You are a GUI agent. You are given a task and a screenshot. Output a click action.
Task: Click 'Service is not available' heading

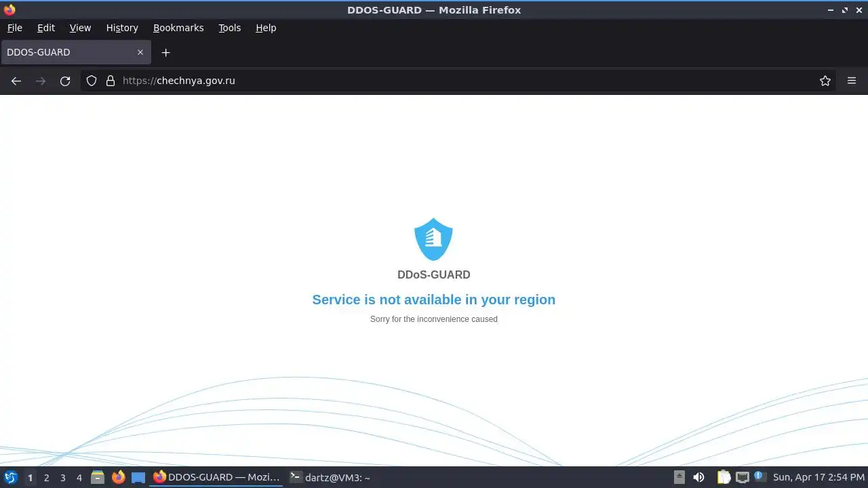434,300
